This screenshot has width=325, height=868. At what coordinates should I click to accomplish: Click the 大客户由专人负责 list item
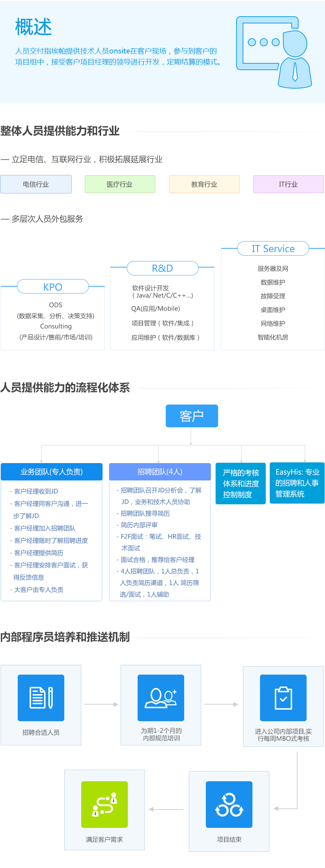click(39, 590)
